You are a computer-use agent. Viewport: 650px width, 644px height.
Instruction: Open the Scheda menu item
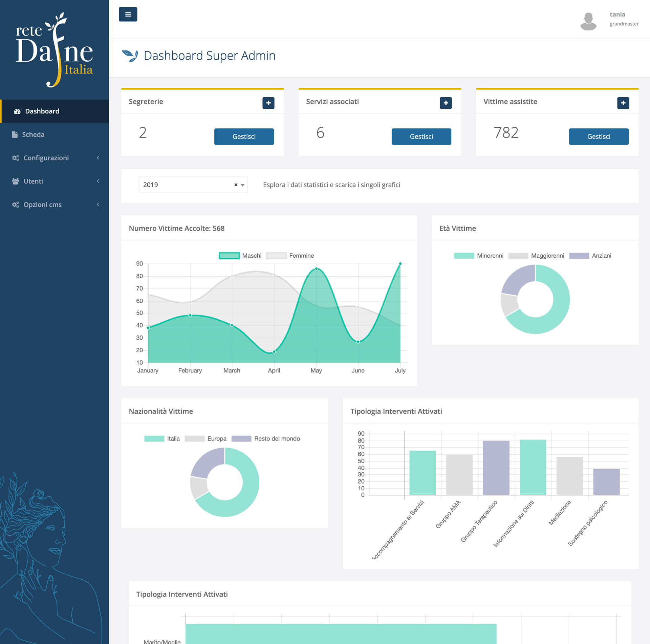coord(55,134)
